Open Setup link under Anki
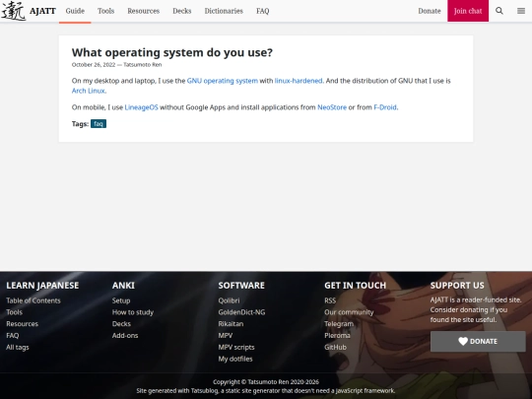The image size is (532, 399). [121, 300]
